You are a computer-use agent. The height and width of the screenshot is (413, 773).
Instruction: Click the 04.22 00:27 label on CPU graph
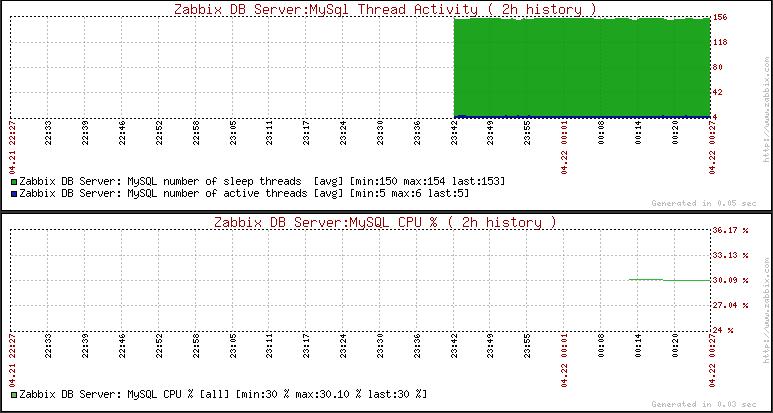[x=712, y=360]
